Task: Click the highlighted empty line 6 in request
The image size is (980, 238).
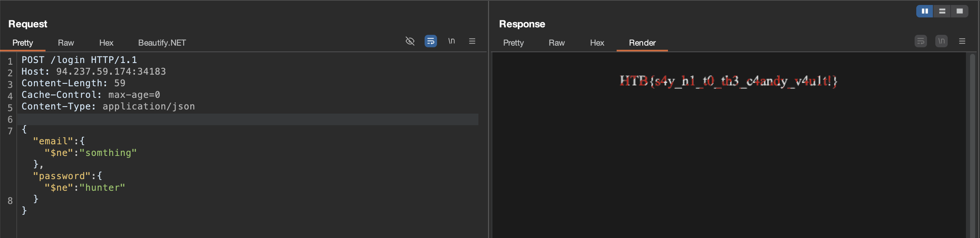Action: [x=247, y=119]
